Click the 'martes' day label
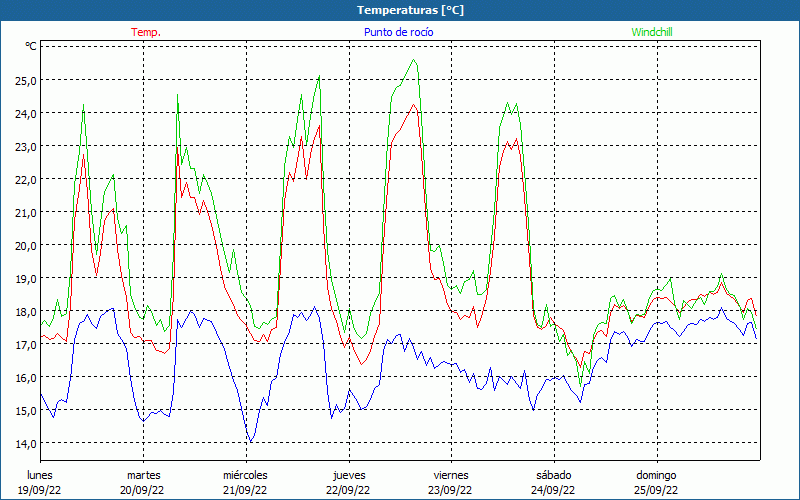Image resolution: width=800 pixels, height=500 pixels. coord(143,475)
